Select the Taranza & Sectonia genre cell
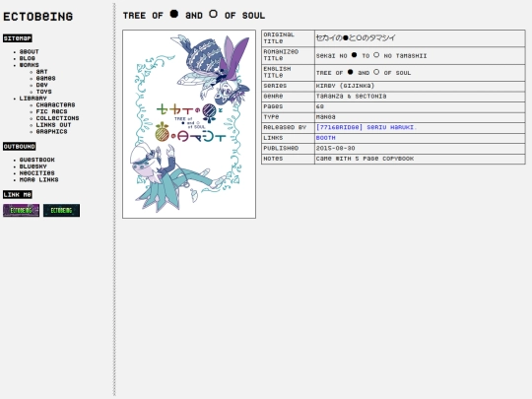532x399 pixels. point(420,97)
